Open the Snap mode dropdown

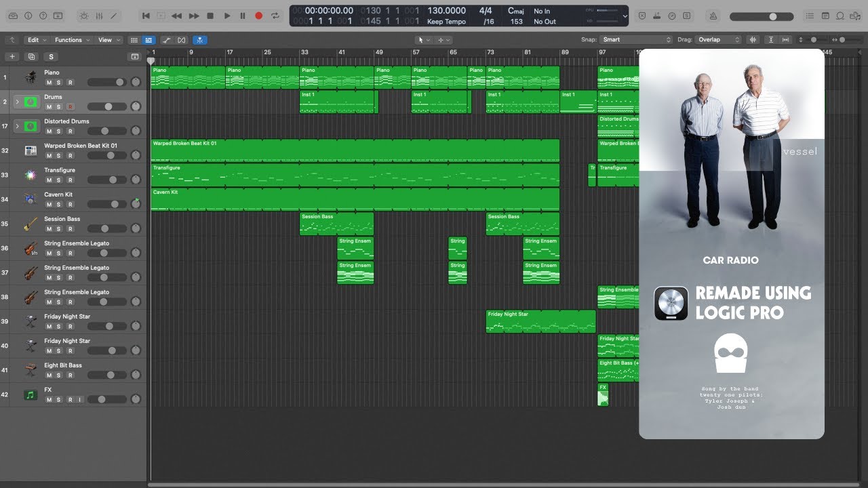[x=636, y=40]
